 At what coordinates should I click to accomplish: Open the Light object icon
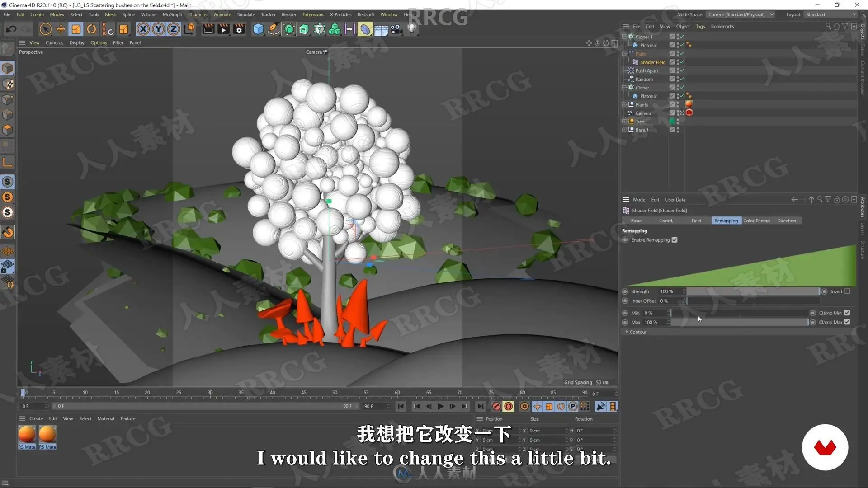pyautogui.click(x=412, y=29)
